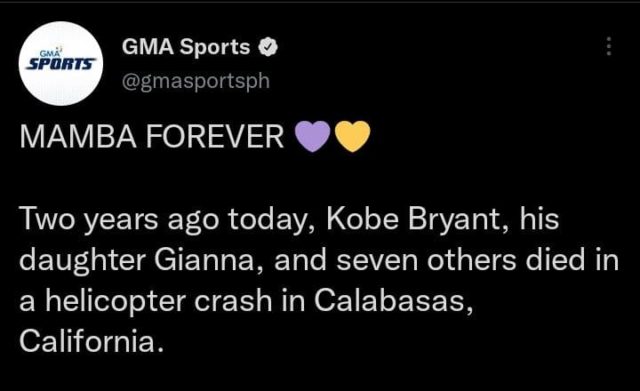Click the verified checkmark badge
Screen dimensions: 640x391
pos(268,47)
